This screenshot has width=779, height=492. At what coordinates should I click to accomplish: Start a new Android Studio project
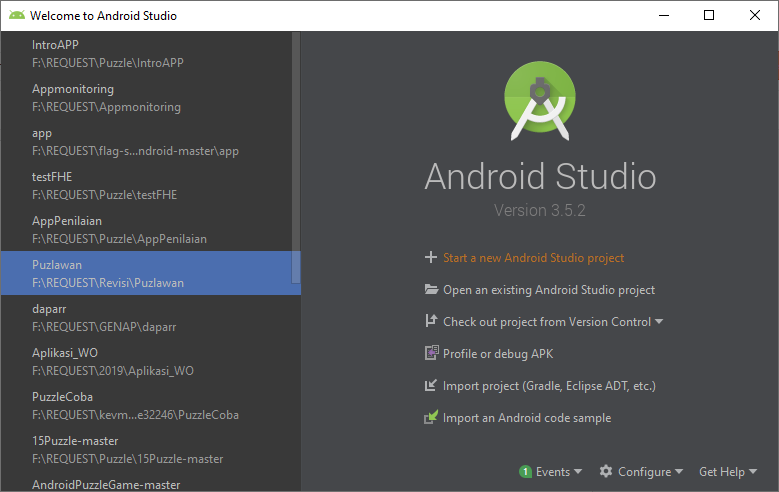533,258
